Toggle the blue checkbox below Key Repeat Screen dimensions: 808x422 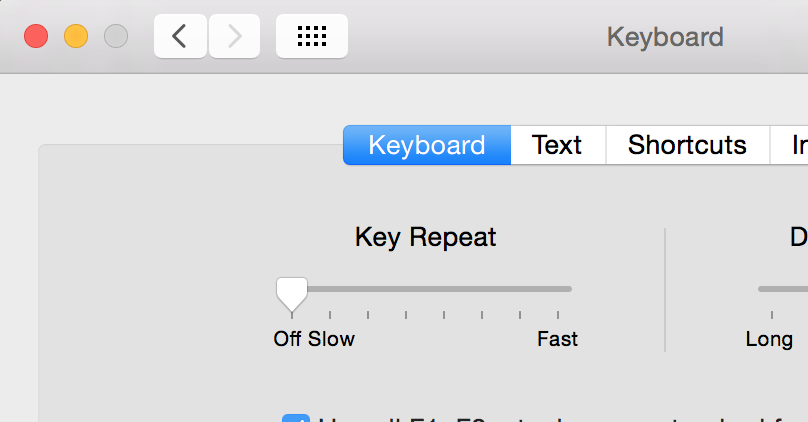pos(296,418)
